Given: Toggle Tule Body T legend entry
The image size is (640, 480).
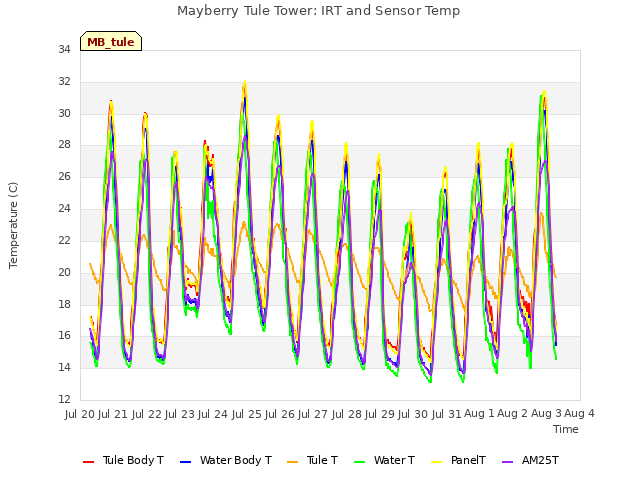Looking at the screenshot, I should pos(123,460).
